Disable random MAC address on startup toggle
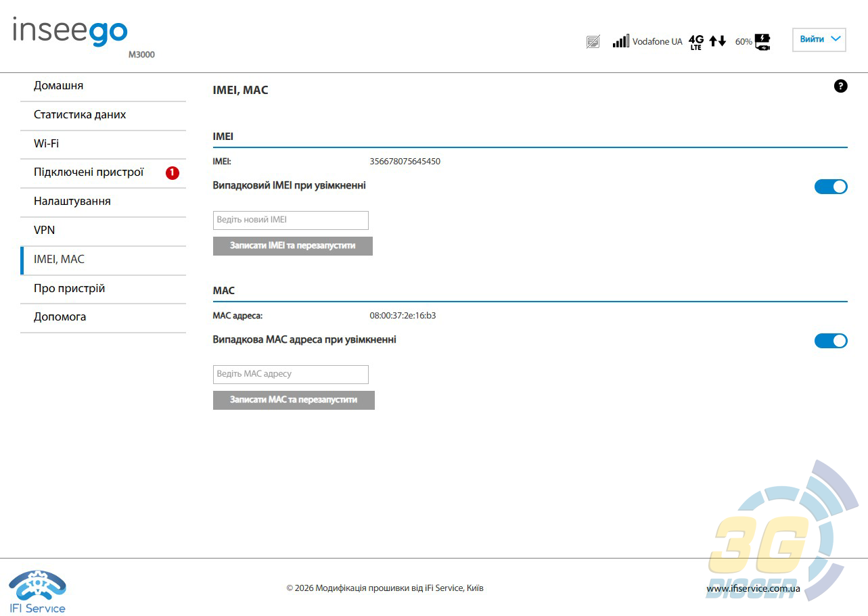Viewport: 868px width, 616px height. click(x=831, y=341)
